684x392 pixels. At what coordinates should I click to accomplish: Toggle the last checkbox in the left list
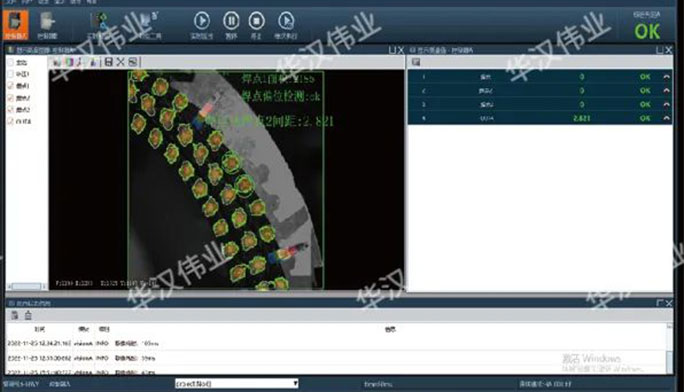[x=10, y=121]
